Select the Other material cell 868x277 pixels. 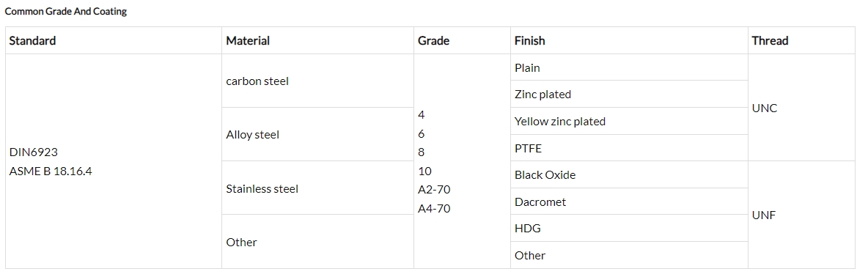click(317, 242)
